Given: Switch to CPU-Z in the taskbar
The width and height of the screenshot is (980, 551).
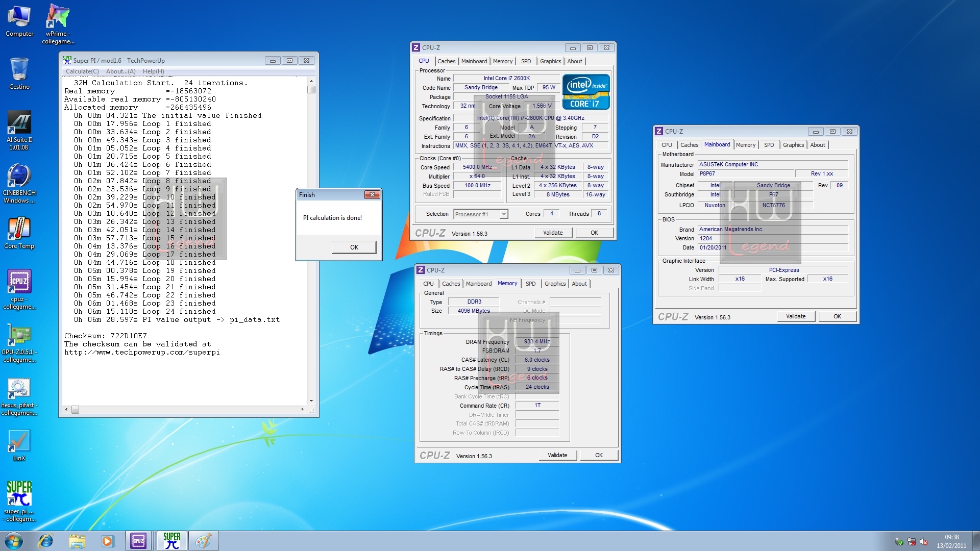Looking at the screenshot, I should pyautogui.click(x=138, y=541).
